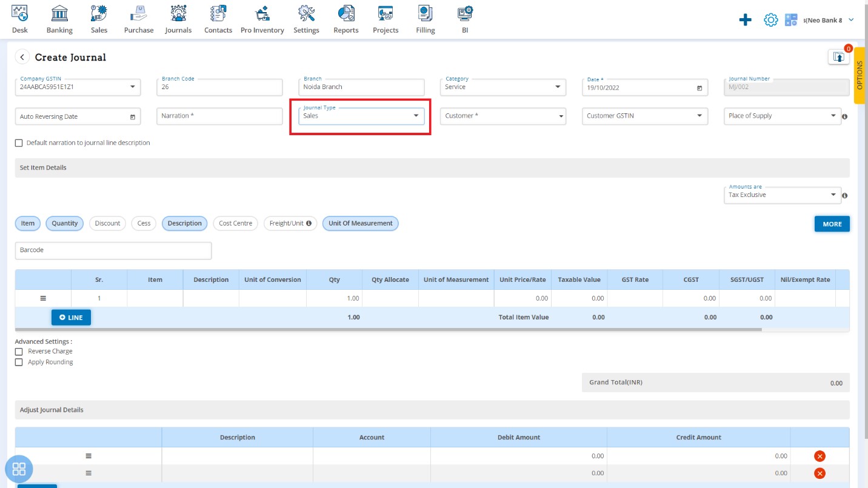Toggle the Cess column chip
The height and width of the screenshot is (488, 868).
click(x=144, y=223)
